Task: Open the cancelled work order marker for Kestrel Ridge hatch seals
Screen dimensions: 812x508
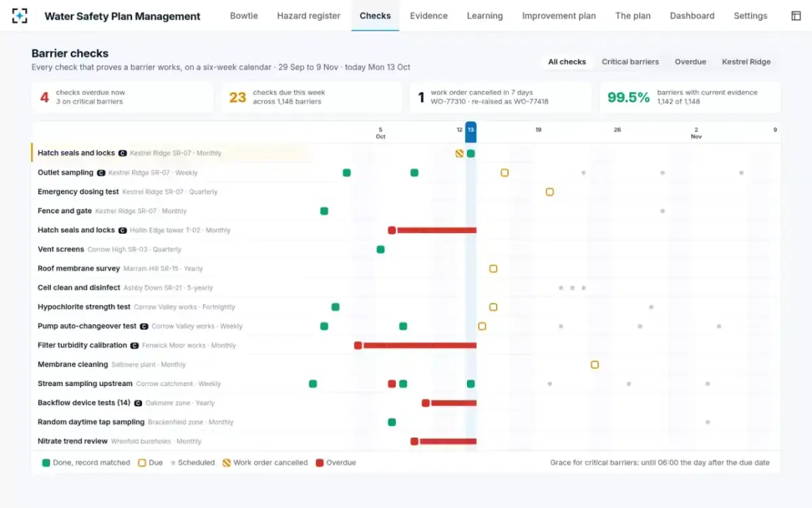Action: pos(459,153)
